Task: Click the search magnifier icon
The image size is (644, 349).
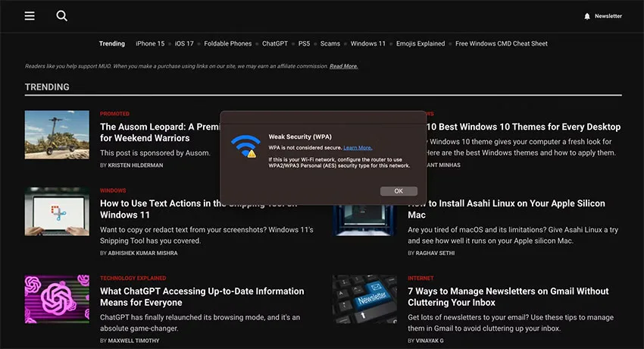Action: [61, 16]
